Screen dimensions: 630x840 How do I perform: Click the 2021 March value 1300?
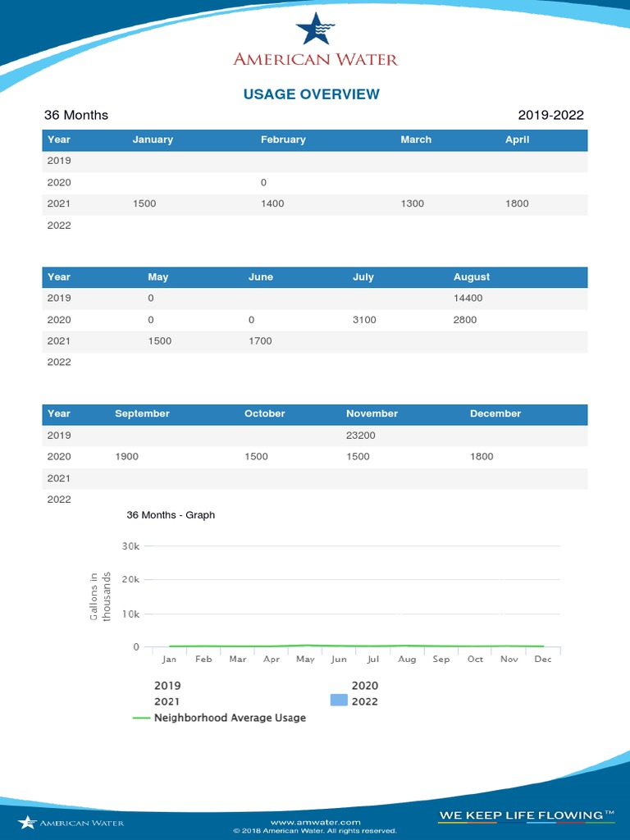[412, 203]
